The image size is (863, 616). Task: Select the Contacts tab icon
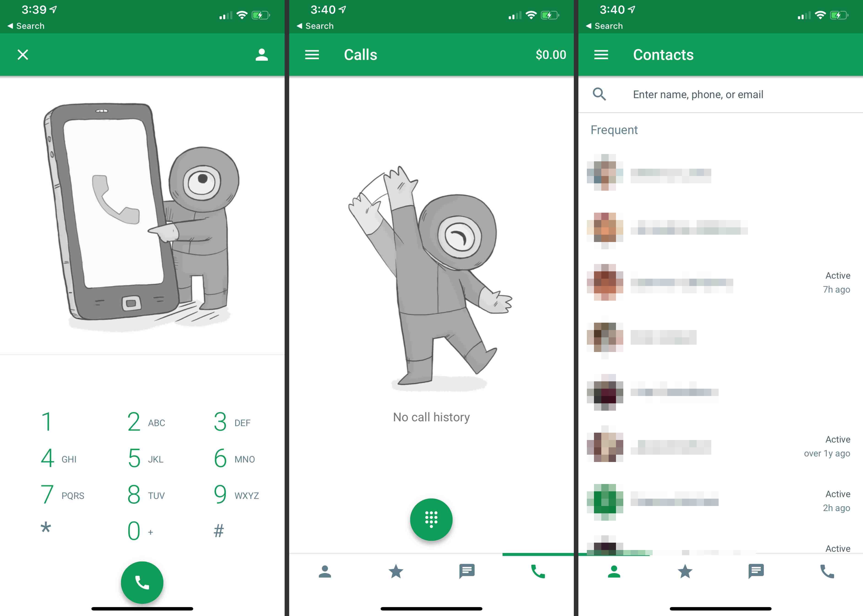614,571
